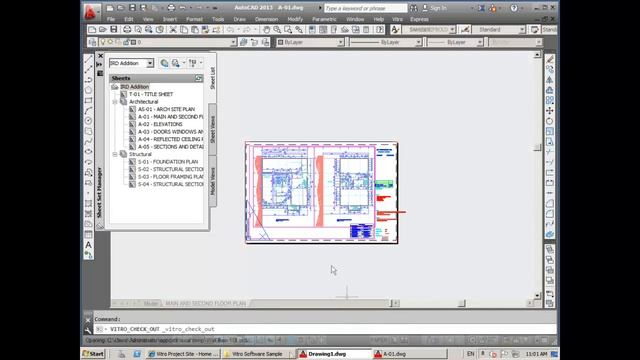
Task: Open the ByLayer lineweight dropdown
Action: [x=480, y=42]
